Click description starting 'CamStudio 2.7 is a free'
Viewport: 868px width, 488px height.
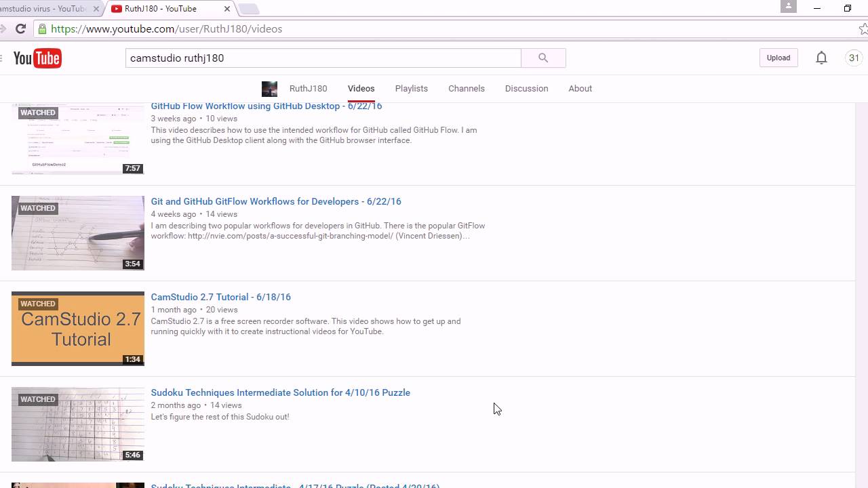305,327
